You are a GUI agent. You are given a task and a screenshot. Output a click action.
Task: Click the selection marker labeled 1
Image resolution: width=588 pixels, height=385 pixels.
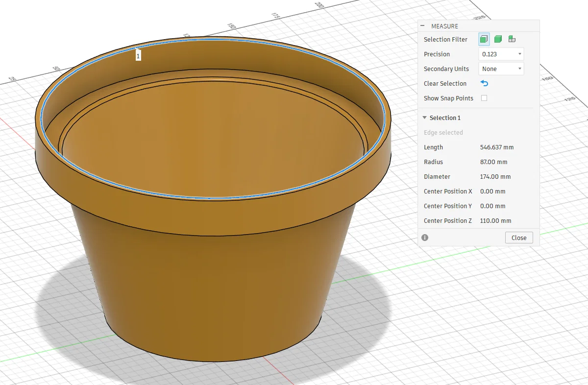click(x=138, y=56)
